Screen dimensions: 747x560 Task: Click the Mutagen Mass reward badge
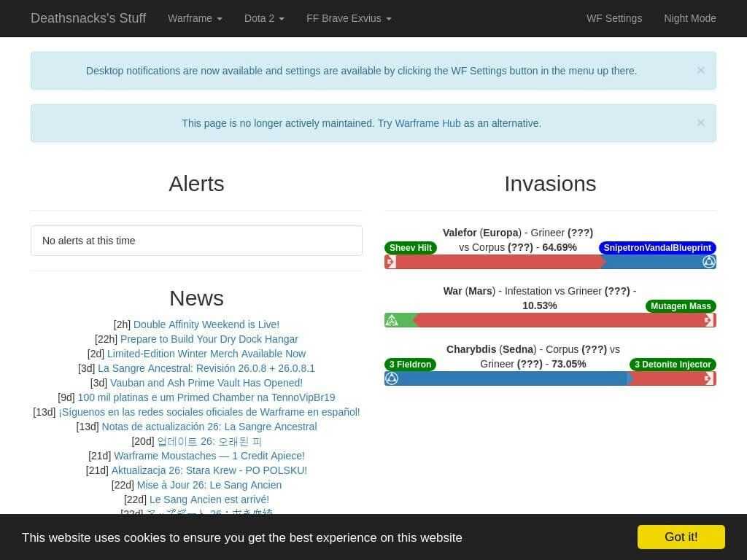681,306
